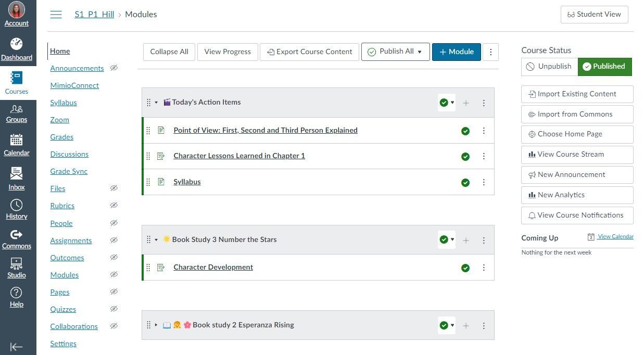This screenshot has height=355, width=644.
Task: Collapse the Today's Action Items module
Action: (x=156, y=103)
